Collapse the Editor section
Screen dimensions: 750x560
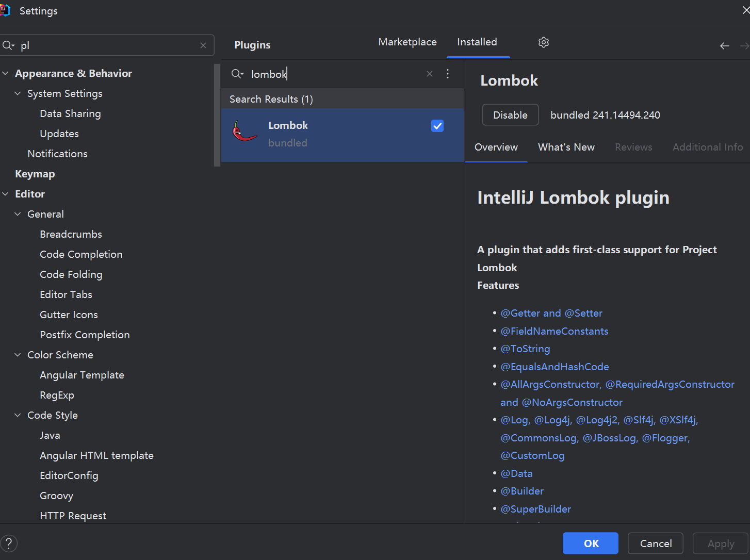click(x=6, y=194)
